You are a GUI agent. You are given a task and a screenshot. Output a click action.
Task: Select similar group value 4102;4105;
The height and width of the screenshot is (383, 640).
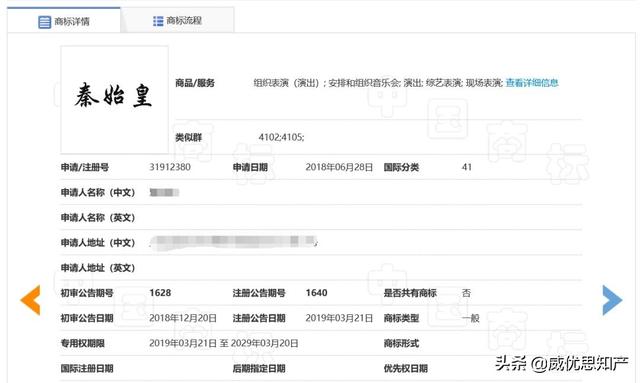tap(281, 137)
